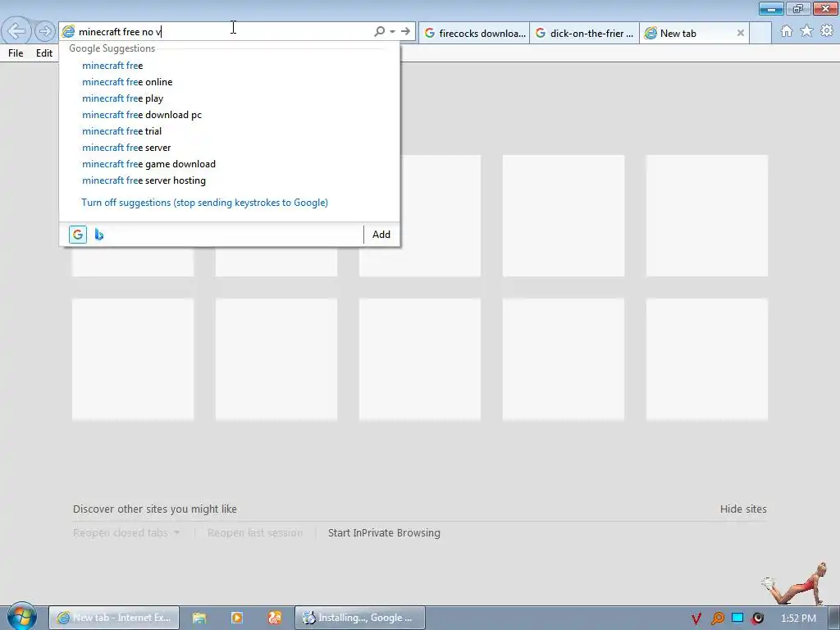Image resolution: width=840 pixels, height=630 pixels.
Task: Click the magnifier search icon in address bar
Action: click(379, 32)
